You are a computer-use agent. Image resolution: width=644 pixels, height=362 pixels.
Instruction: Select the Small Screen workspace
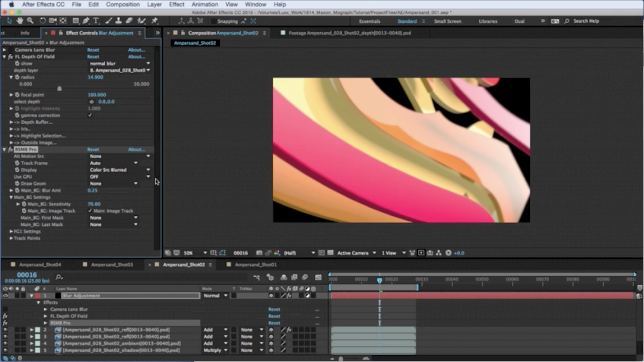click(x=447, y=21)
